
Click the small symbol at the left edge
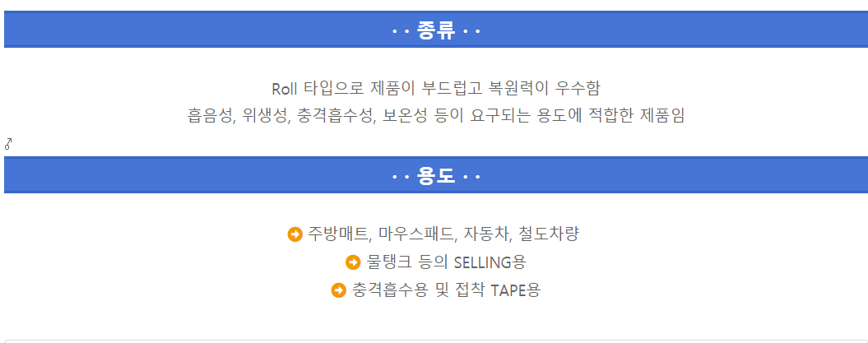tap(8, 144)
